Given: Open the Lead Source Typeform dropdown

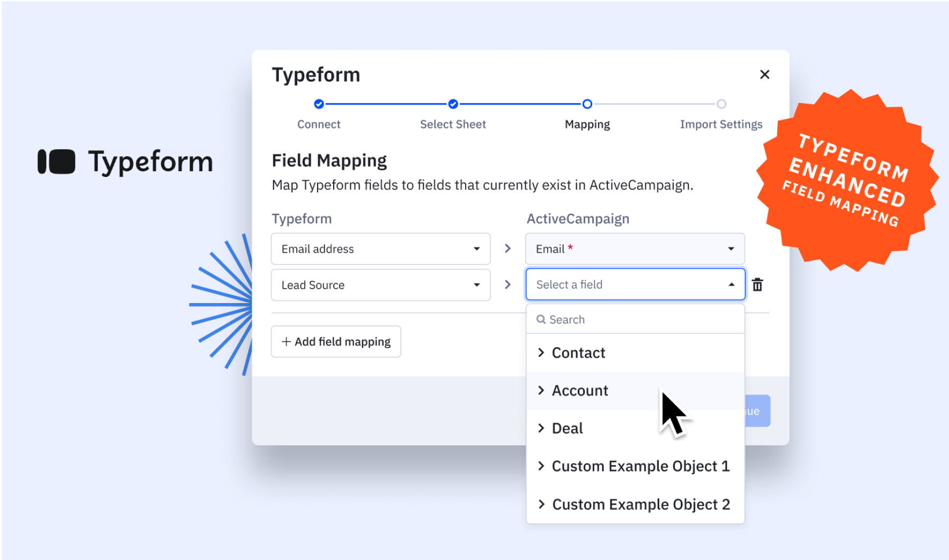Looking at the screenshot, I should point(380,285).
